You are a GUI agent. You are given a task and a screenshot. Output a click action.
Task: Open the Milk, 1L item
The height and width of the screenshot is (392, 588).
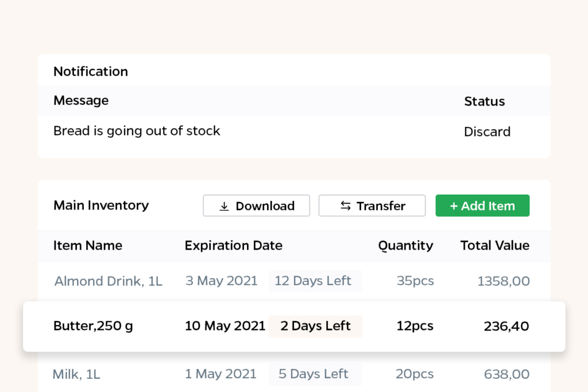coord(76,374)
